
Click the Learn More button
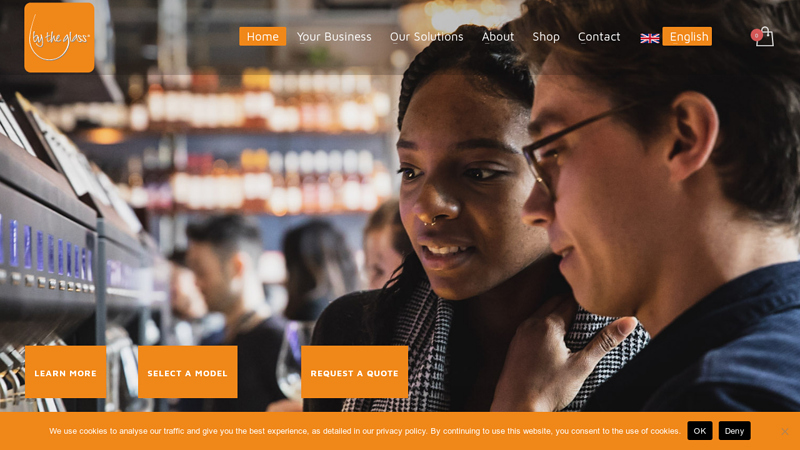(65, 372)
